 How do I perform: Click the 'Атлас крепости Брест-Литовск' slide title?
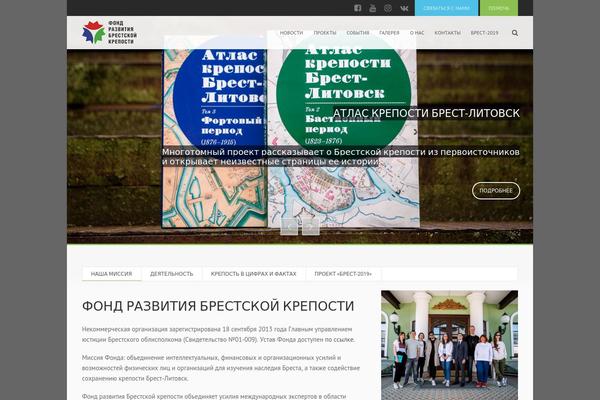426,113
